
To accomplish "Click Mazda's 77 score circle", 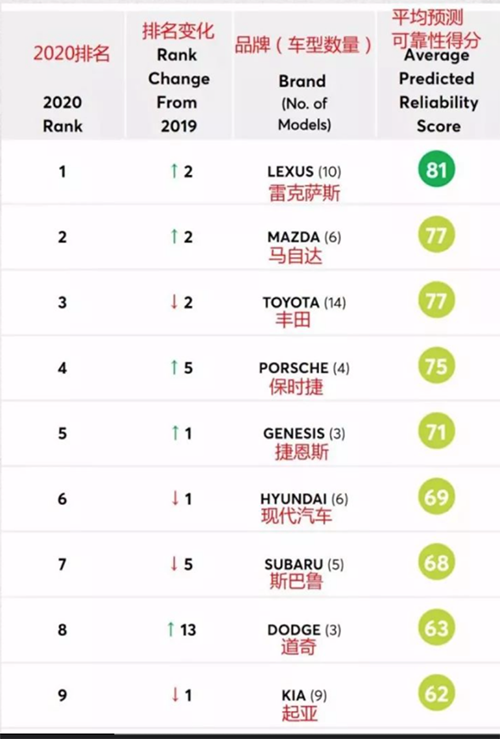I will 436,235.
